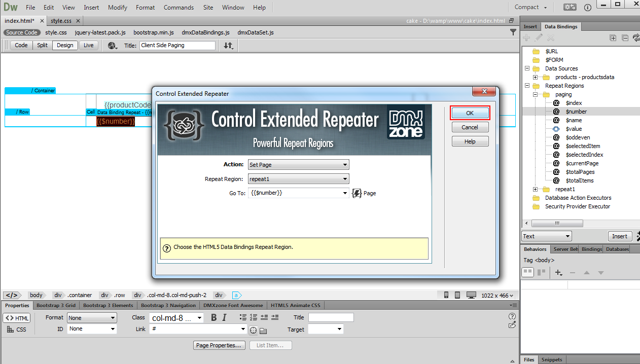Open the Modify menu
Viewport: 640px width, 364px height.
[x=118, y=8]
